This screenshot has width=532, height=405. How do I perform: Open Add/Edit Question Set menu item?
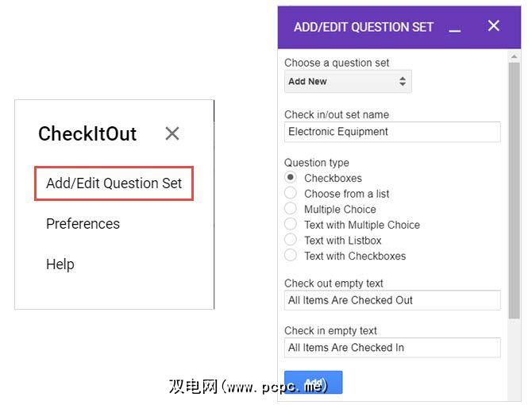tap(114, 183)
